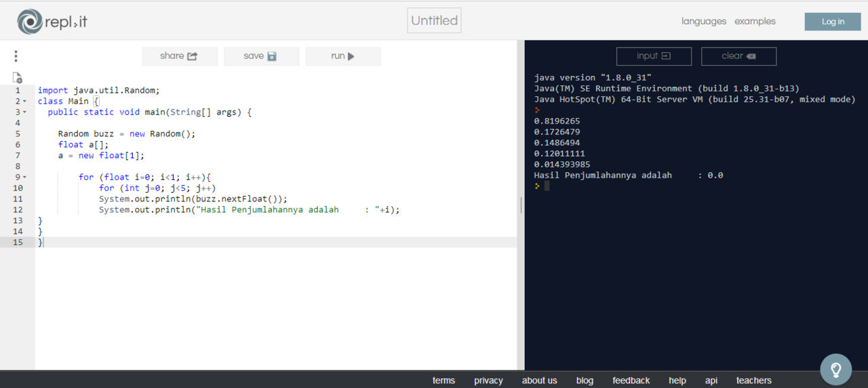Image resolution: width=868 pixels, height=388 pixels.
Task: Click the editor-console divider handle
Action: click(x=521, y=205)
